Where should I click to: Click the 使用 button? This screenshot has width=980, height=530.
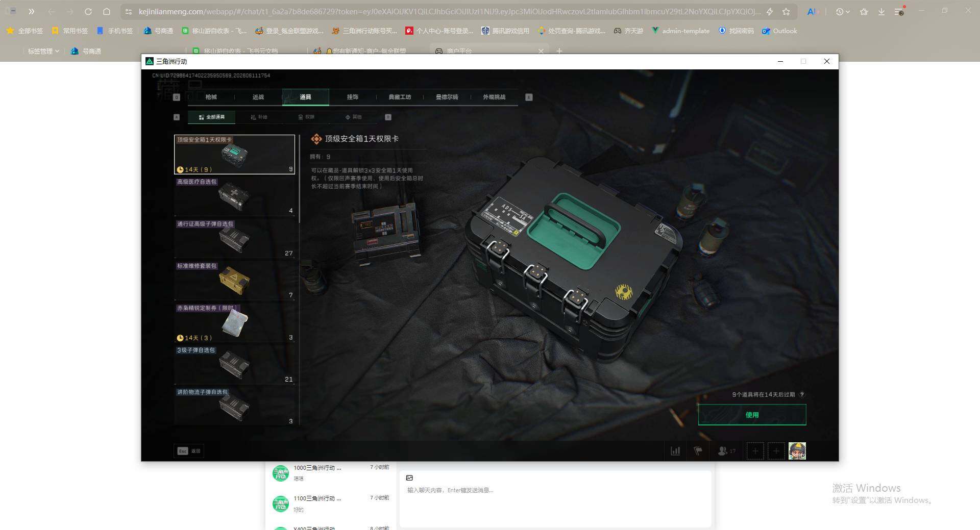tap(752, 415)
